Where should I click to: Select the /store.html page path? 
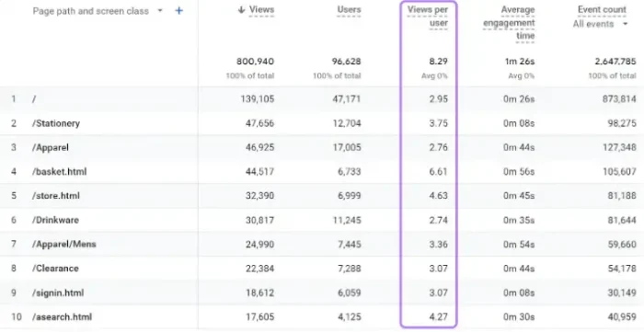coord(56,196)
